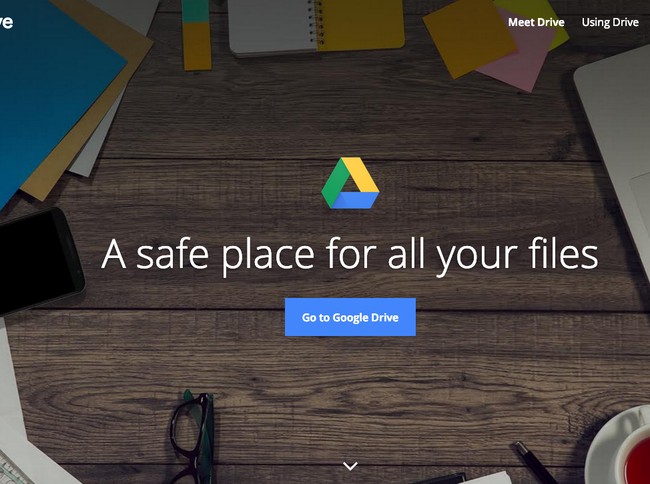Viewport: 650px width, 484px height.
Task: Click the Google Drive triangle logo
Action: pyautogui.click(x=350, y=184)
